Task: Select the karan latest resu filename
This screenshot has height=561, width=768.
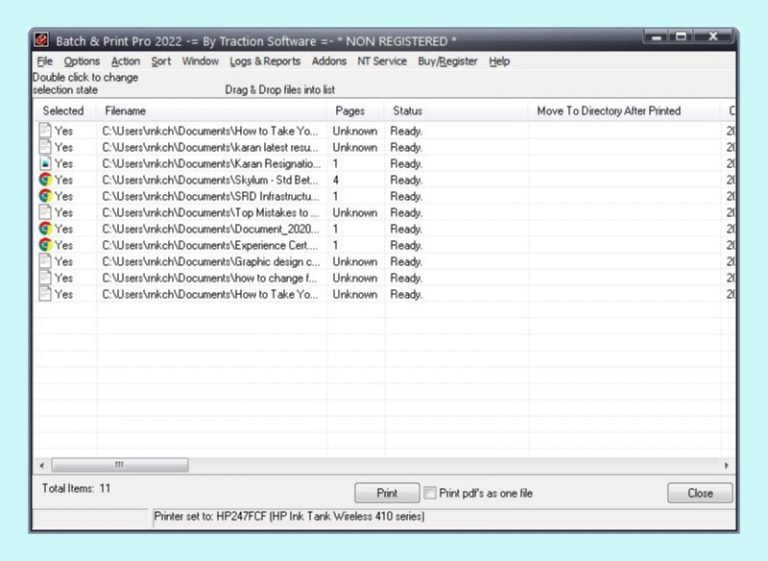Action: coord(210,147)
